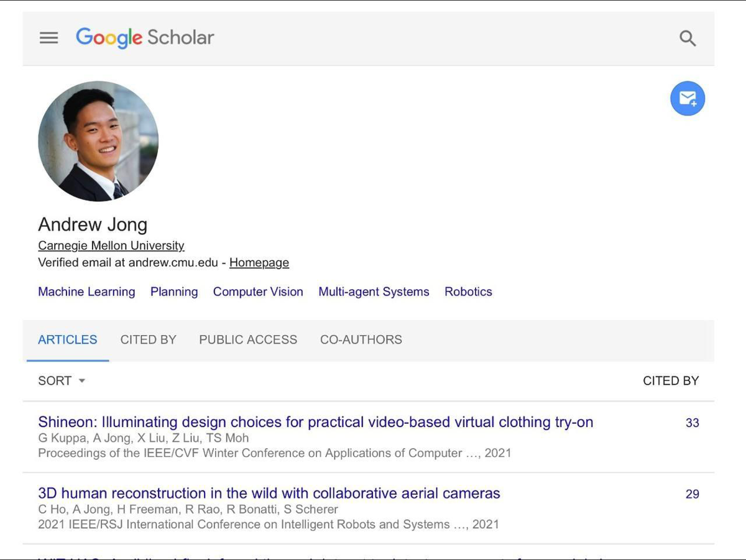
Task: Open the Carnegie Mellon University link
Action: coord(111,246)
